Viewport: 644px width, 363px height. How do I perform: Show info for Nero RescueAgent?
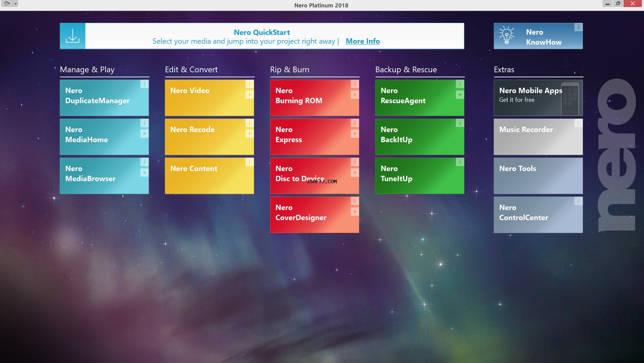(x=460, y=84)
